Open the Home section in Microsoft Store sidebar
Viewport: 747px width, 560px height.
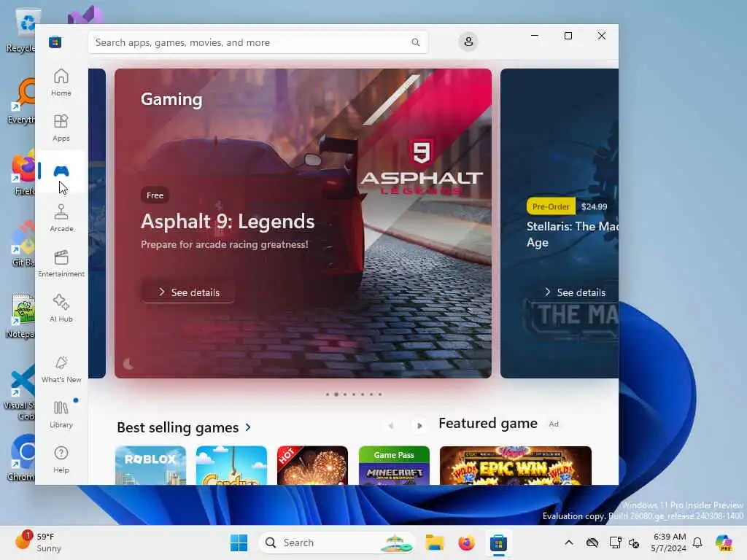61,82
